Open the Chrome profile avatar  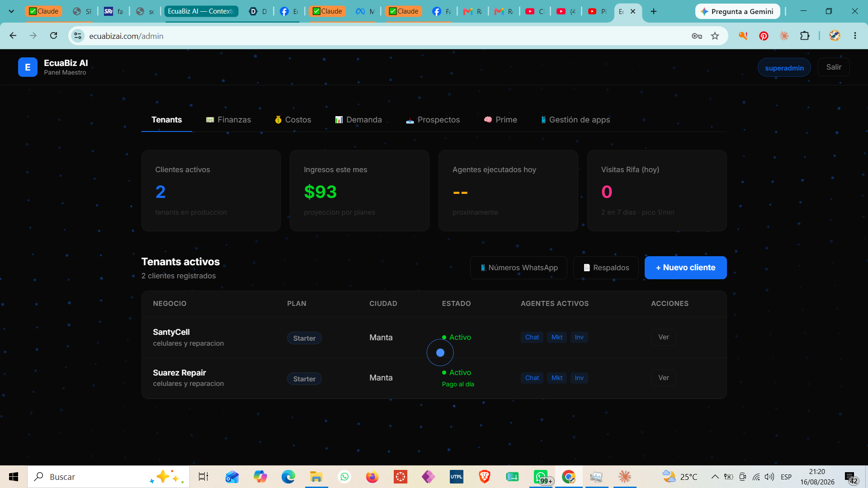pyautogui.click(x=835, y=36)
